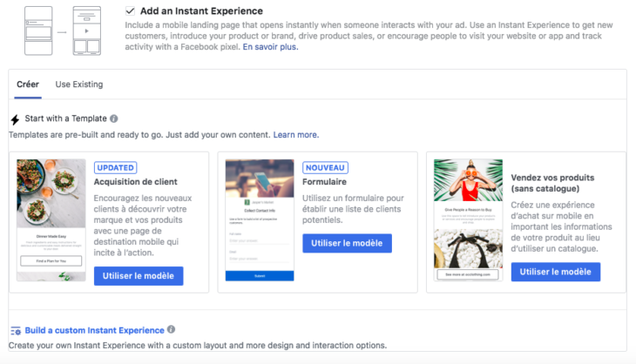
Task: Switch to the Créer tab
Action: [27, 84]
